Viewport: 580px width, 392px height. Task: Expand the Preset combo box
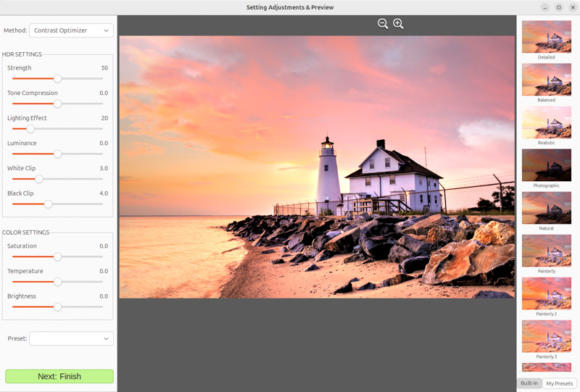point(71,338)
